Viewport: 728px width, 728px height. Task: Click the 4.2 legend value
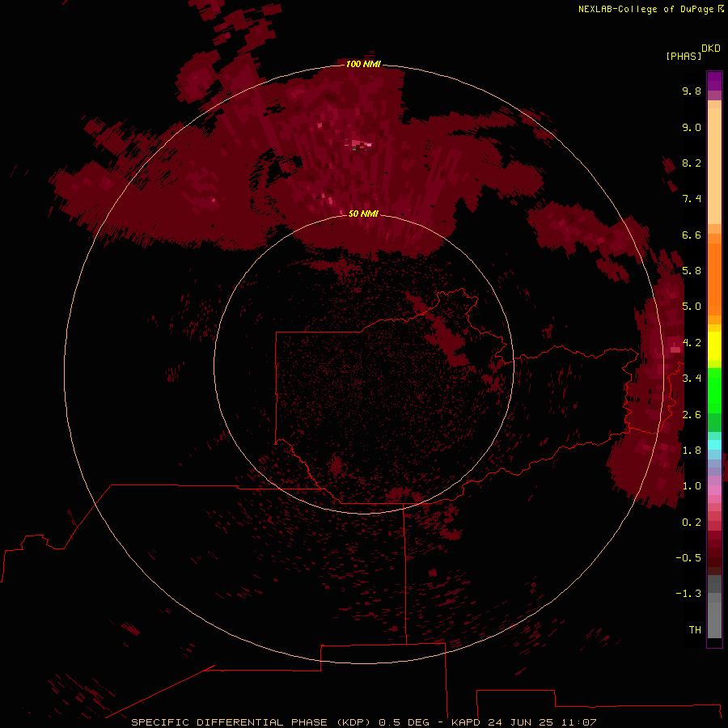(692, 343)
